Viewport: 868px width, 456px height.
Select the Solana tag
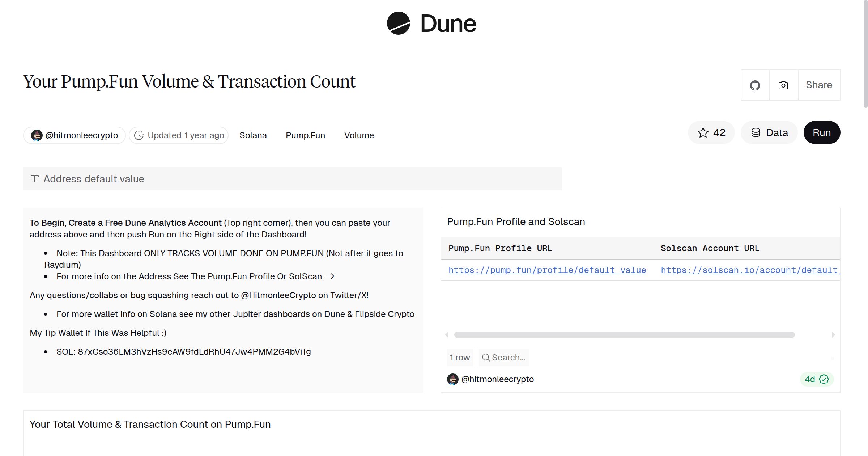pyautogui.click(x=253, y=135)
